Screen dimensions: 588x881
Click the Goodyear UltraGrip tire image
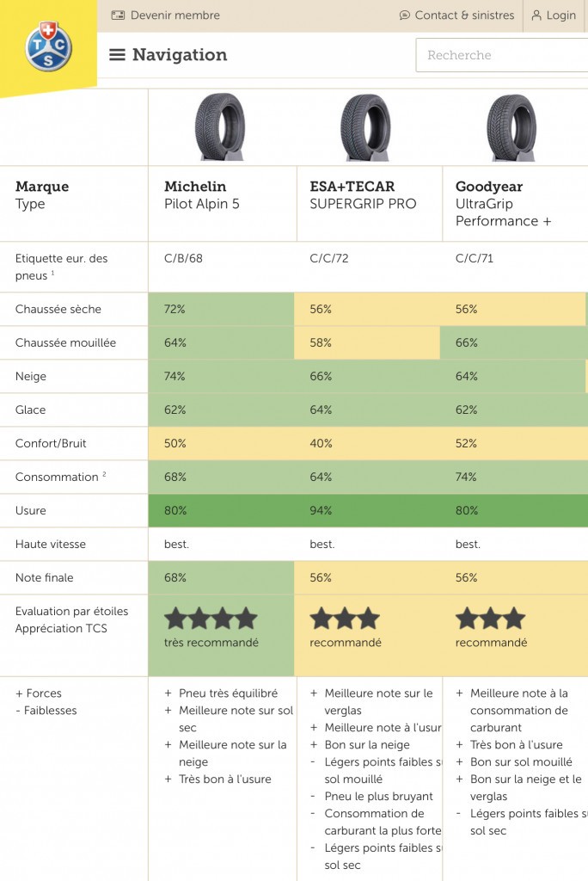(511, 127)
